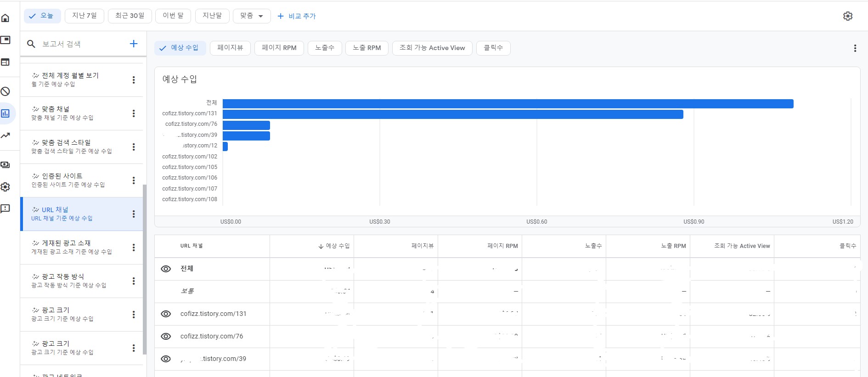Toggle visibility of cofizz.tistory.com/131 row
Image resolution: width=868 pixels, height=377 pixels.
[166, 314]
